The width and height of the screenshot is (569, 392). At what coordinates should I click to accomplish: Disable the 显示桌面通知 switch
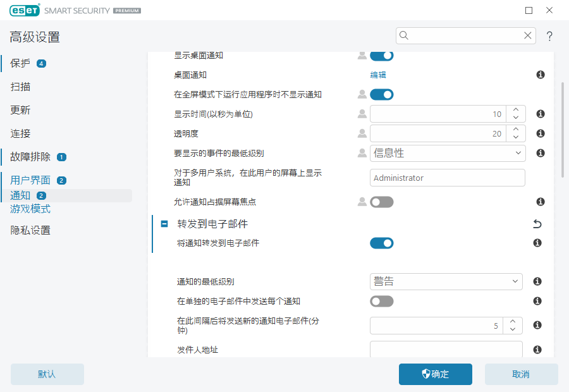point(382,55)
